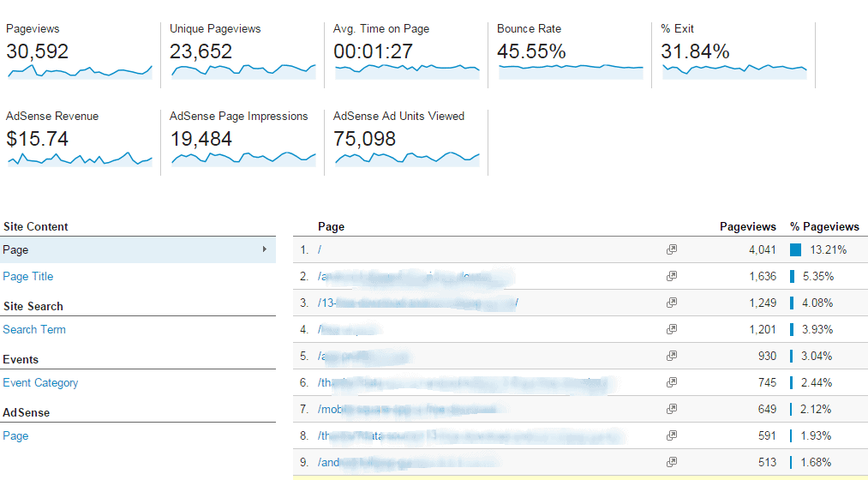868x480 pixels.
Task: Click popout icon beside 745 pageviews
Action: coord(672,382)
